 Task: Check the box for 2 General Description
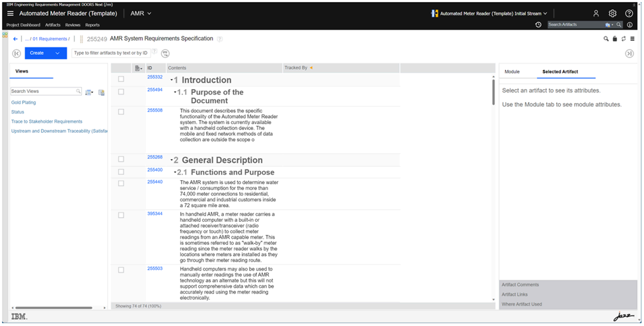(x=121, y=159)
